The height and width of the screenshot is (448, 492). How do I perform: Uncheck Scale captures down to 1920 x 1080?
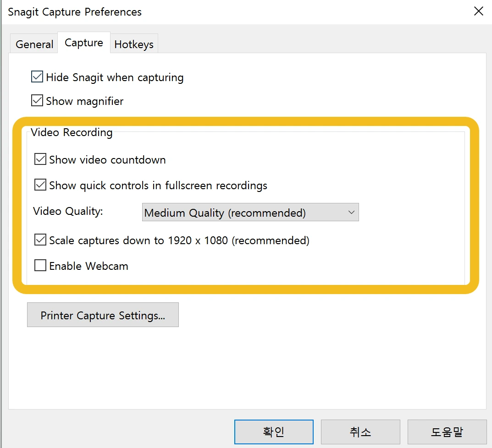[40, 240]
